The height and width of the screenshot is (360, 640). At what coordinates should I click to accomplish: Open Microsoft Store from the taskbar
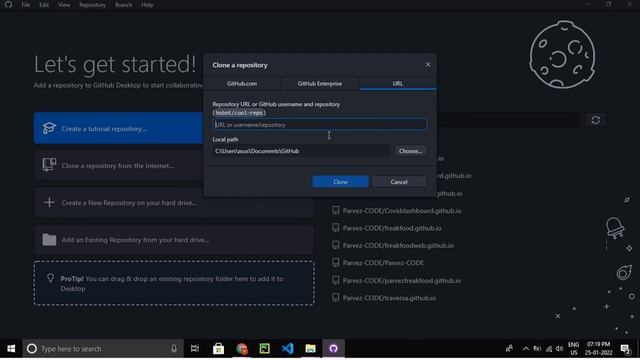(x=218, y=349)
